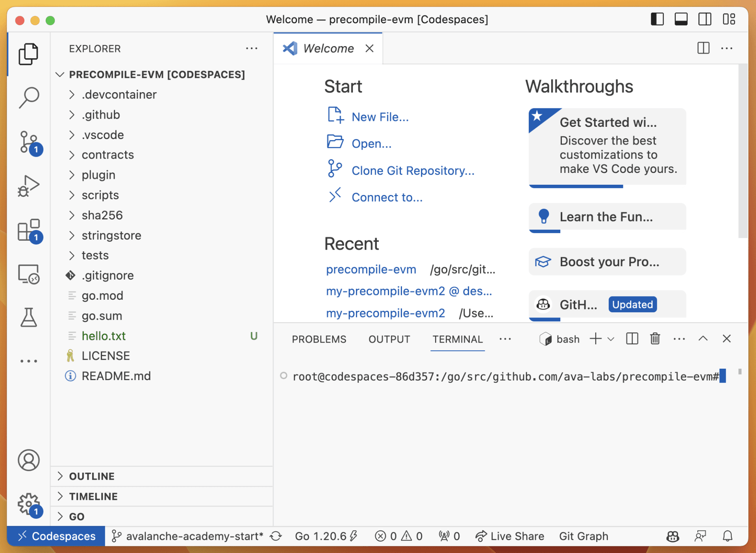Click the Welcome page vertical scrollbar
This screenshot has width=756, height=553.
(743, 152)
